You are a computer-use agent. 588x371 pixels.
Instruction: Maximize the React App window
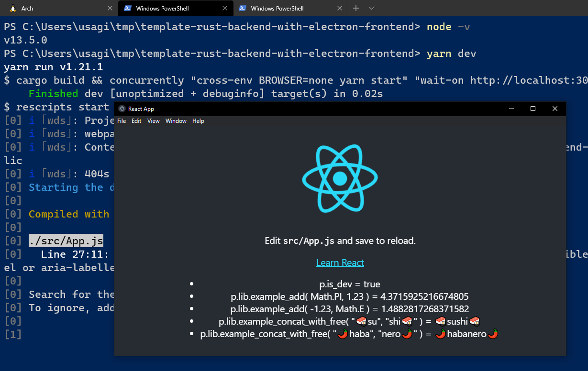tap(533, 109)
